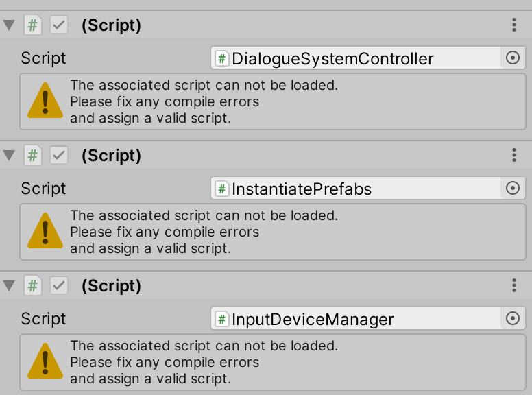
Task: Click the warning message under InputDeviceManager
Action: tap(204, 362)
